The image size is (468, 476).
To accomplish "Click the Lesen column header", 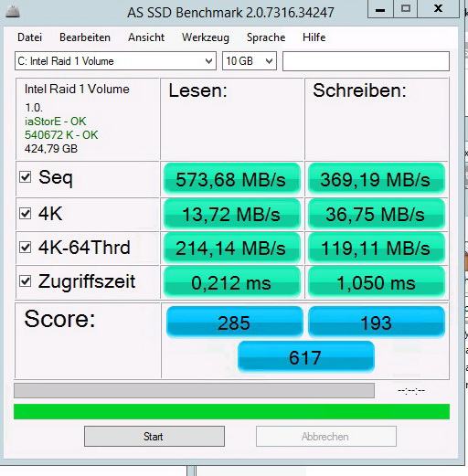I will pos(198,90).
